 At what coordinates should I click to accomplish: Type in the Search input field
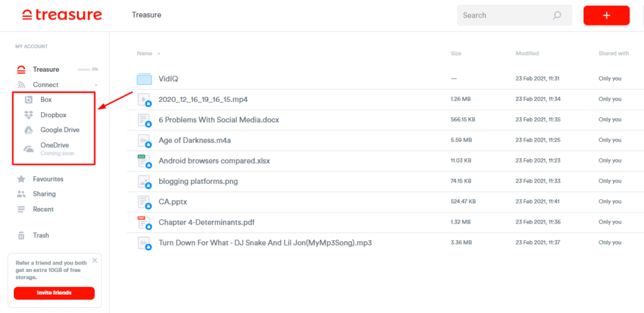click(x=503, y=16)
